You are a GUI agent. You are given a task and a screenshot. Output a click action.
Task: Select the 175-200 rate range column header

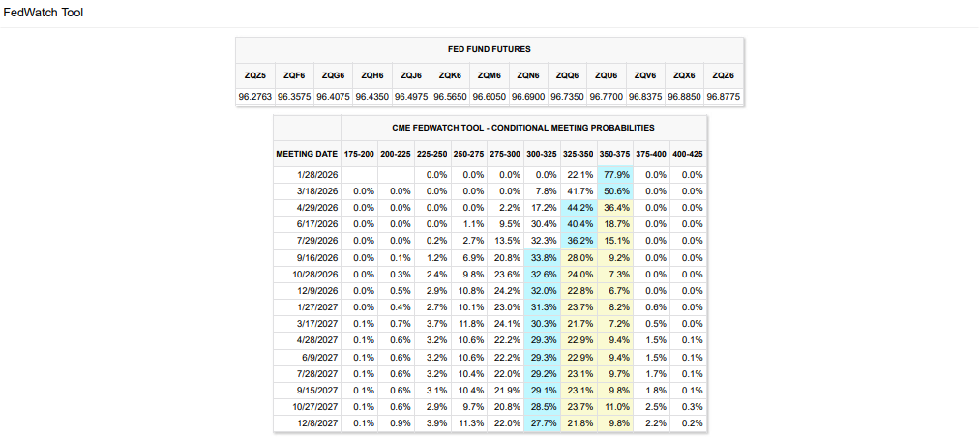tap(359, 153)
